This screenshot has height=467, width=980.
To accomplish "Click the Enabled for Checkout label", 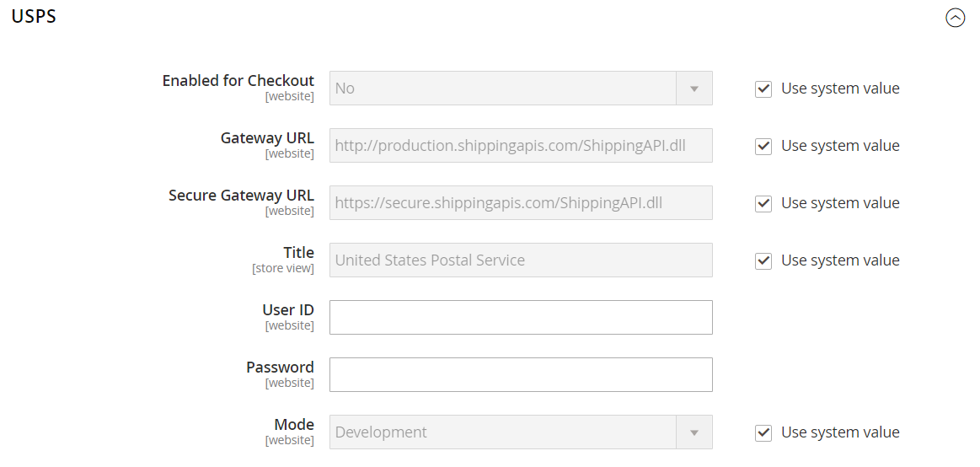I will click(238, 81).
